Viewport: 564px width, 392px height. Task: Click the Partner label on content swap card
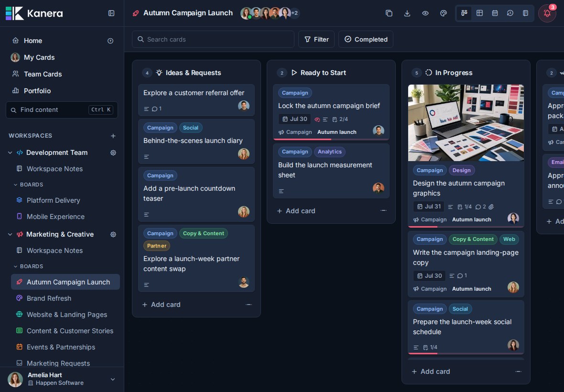157,246
